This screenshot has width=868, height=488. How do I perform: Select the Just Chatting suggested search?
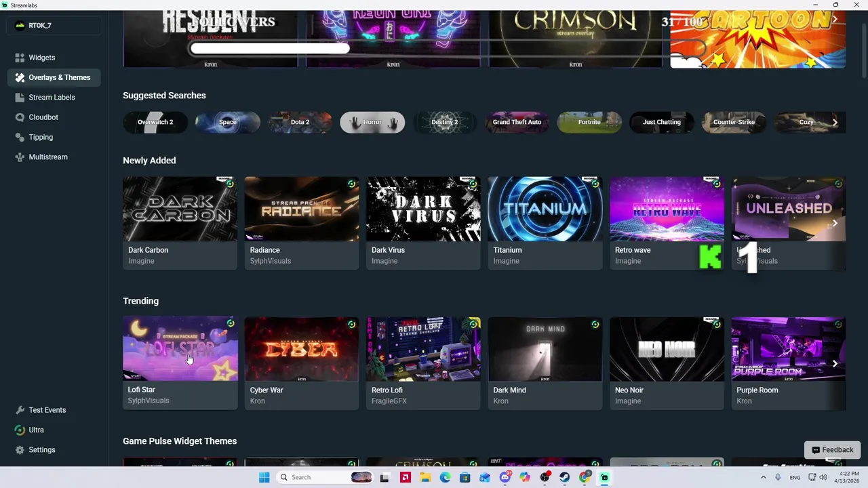pos(662,123)
